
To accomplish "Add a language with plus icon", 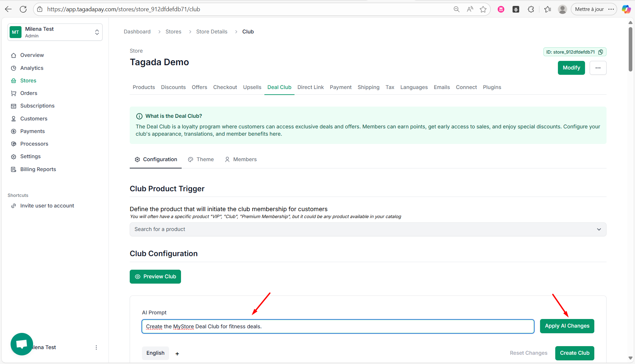I will [177, 354].
